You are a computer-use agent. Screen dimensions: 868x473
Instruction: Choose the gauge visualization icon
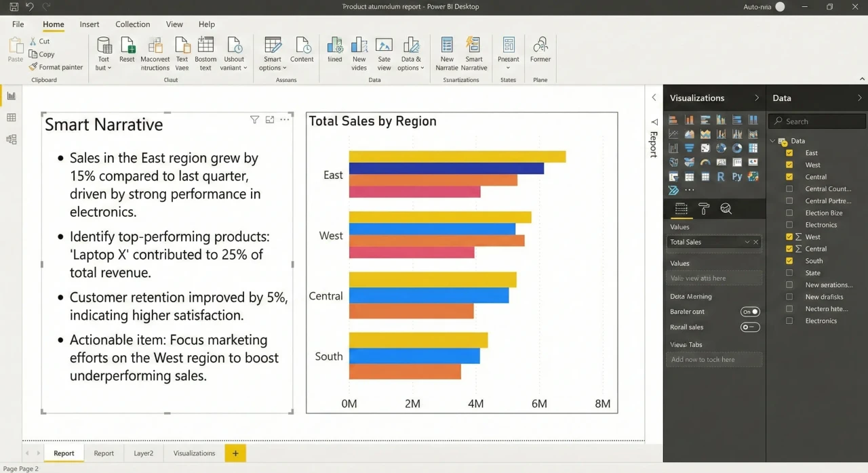(705, 162)
